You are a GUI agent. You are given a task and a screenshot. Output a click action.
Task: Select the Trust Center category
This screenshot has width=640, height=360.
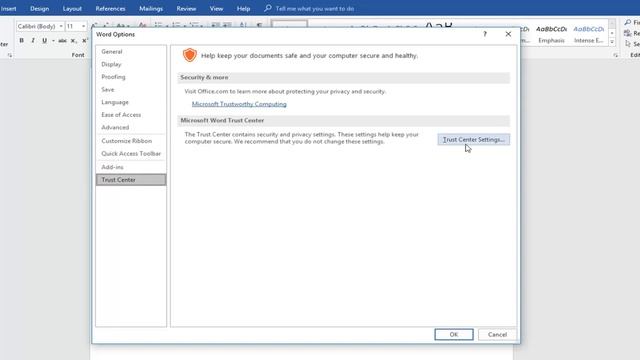pos(131,180)
